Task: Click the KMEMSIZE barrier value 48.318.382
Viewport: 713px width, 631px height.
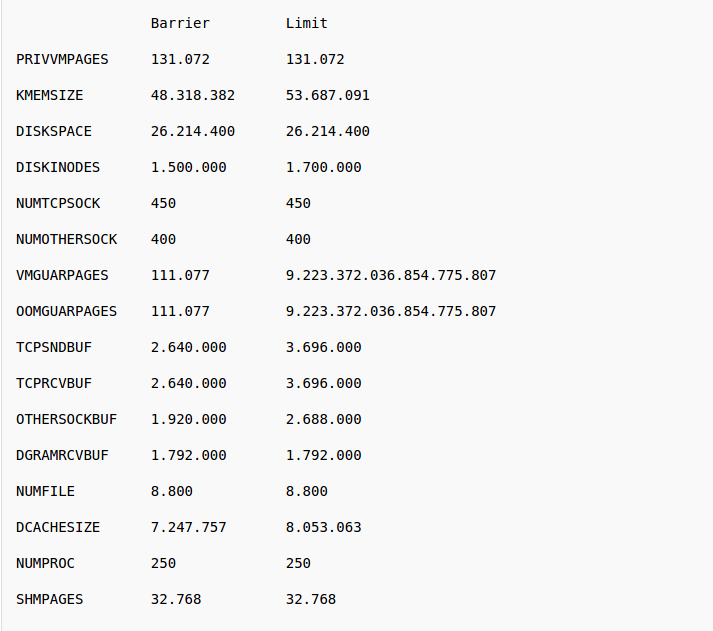Action: [193, 95]
